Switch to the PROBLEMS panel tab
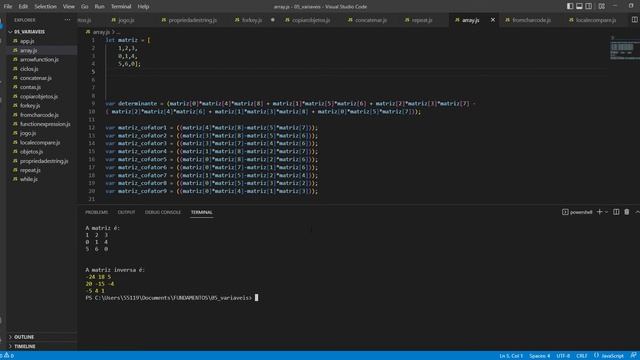 click(96, 212)
